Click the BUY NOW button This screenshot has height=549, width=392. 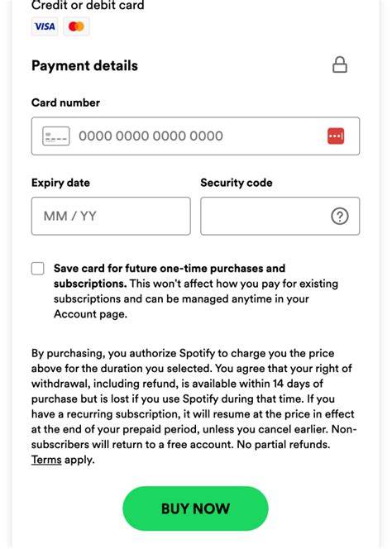pyautogui.click(x=195, y=508)
